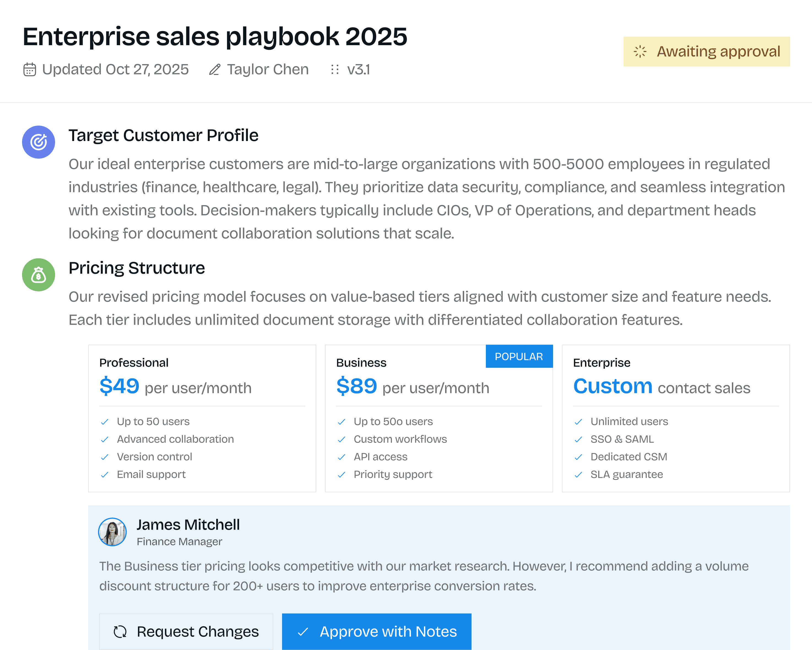This screenshot has height=650, width=812.
Task: Click the Taylor Chen author name
Action: pyautogui.click(x=267, y=70)
